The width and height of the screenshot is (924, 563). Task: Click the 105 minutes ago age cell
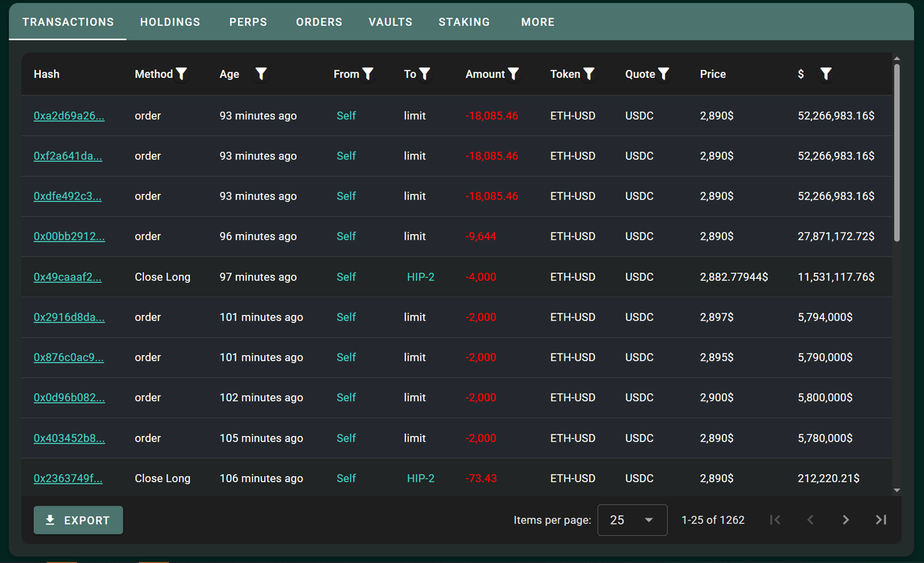[x=261, y=438]
